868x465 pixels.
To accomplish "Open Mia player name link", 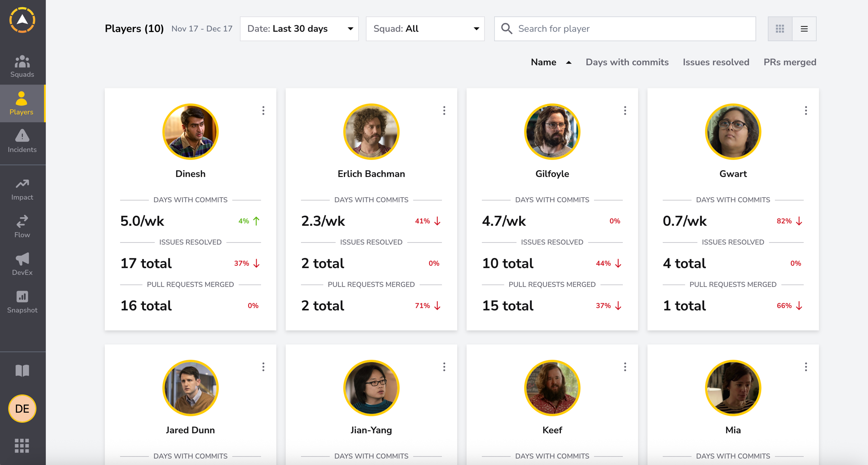I will (x=733, y=430).
